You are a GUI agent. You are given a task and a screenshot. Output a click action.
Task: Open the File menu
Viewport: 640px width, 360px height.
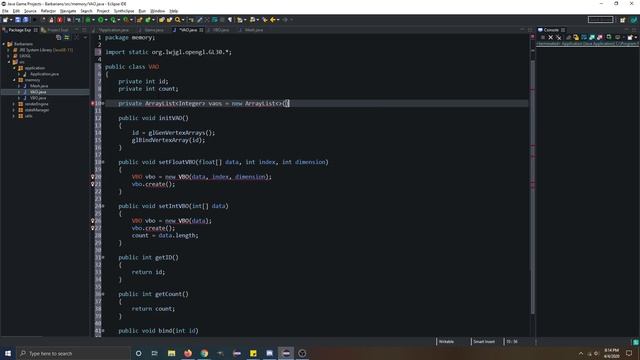click(5, 11)
